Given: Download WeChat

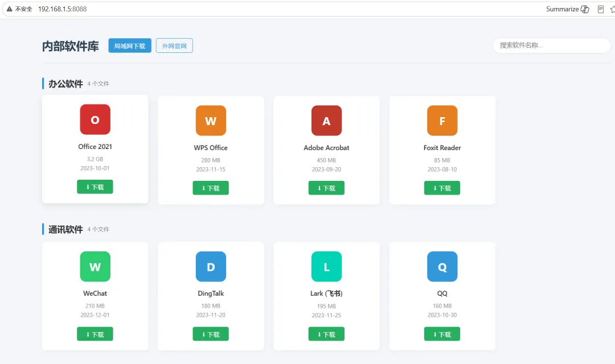Looking at the screenshot, I should (95, 334).
